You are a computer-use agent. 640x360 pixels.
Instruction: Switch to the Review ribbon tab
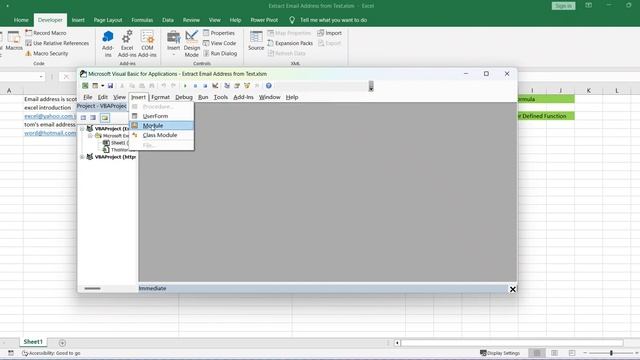[191, 20]
